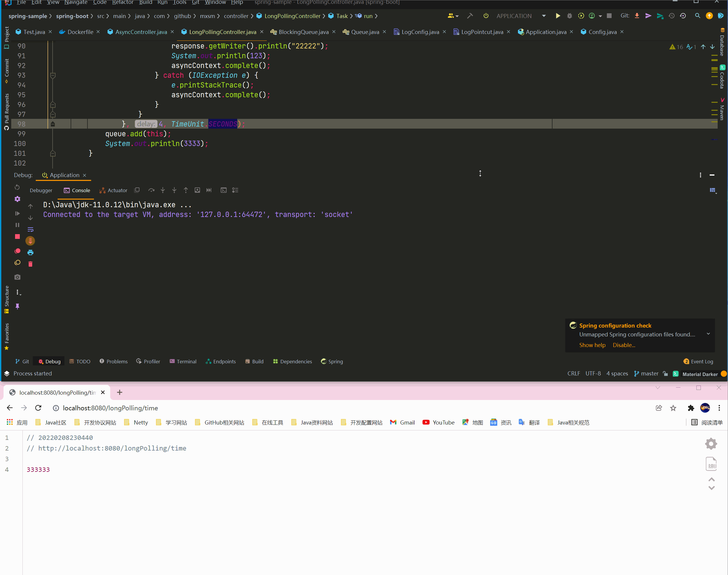Enable soft-wrap in the console output
Screen dimensions: 728x575
click(x=31, y=229)
